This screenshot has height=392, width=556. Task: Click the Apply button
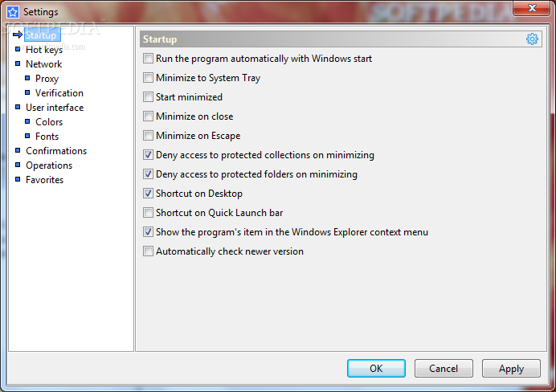(x=511, y=368)
